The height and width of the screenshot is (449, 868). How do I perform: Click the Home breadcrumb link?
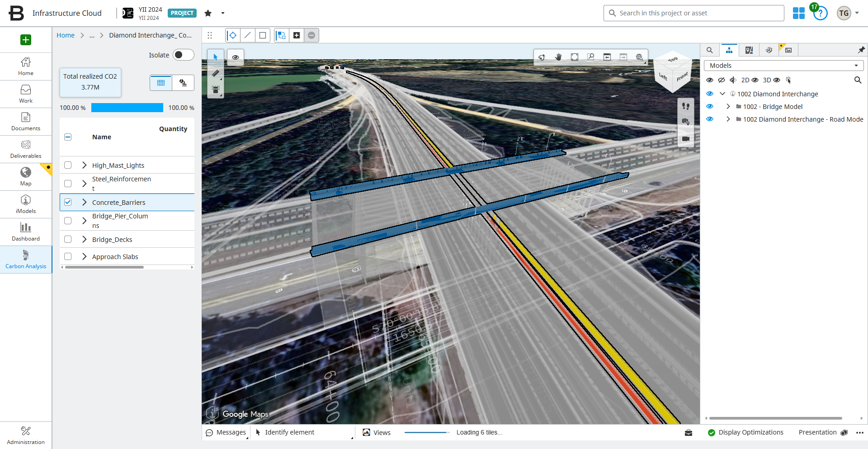(x=65, y=35)
